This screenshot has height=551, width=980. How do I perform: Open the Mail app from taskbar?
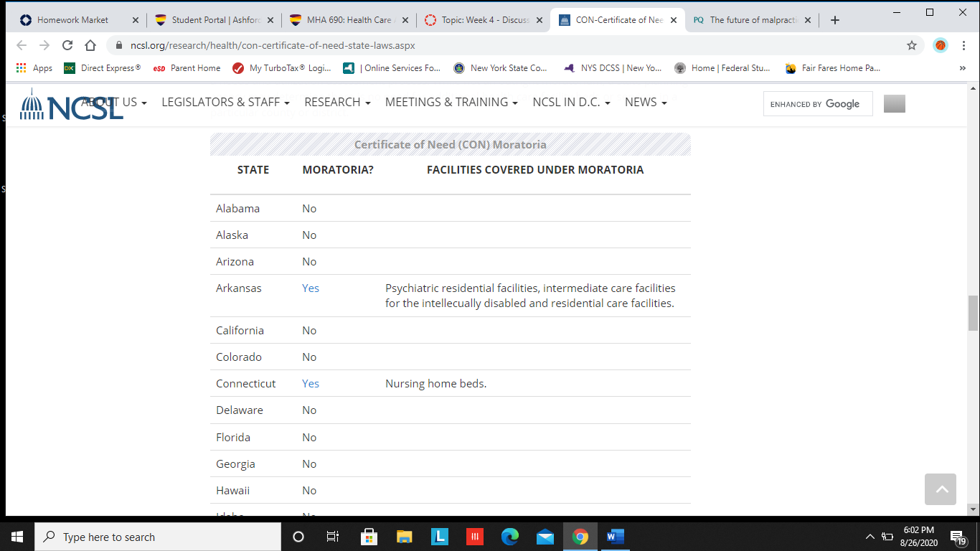545,537
